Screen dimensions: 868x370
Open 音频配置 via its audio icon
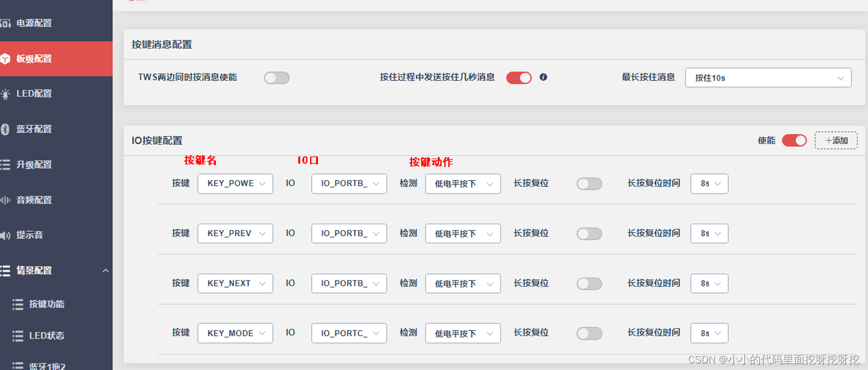6,200
